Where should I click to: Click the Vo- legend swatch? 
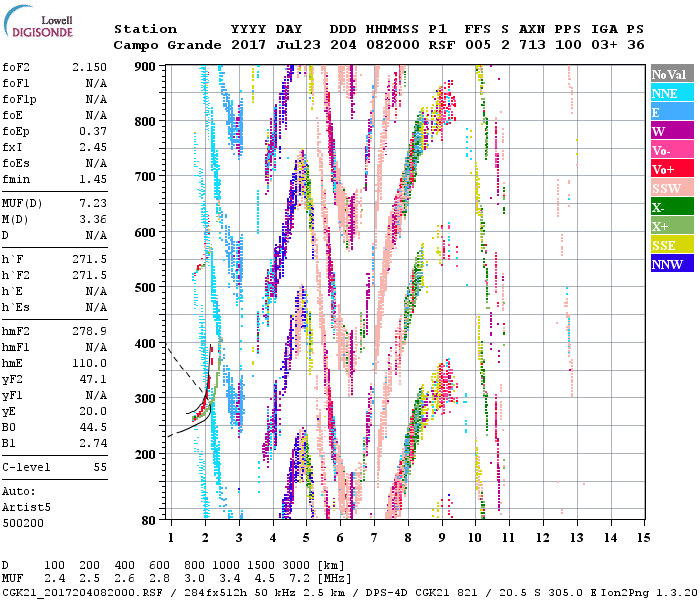pyautogui.click(x=672, y=150)
